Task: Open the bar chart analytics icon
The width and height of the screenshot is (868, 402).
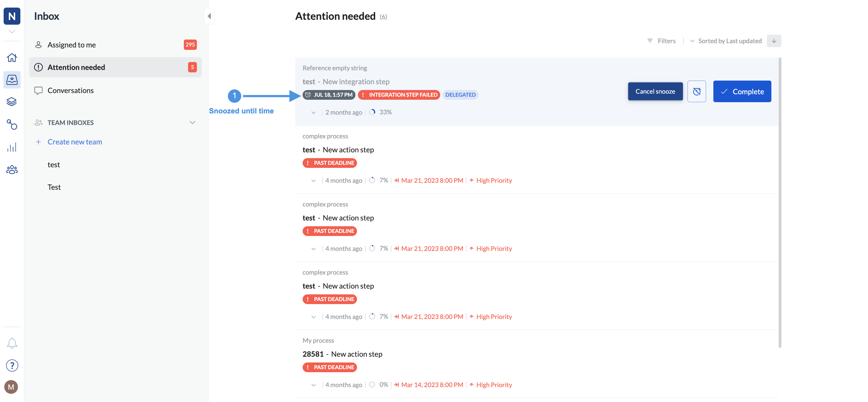Action: (x=12, y=147)
